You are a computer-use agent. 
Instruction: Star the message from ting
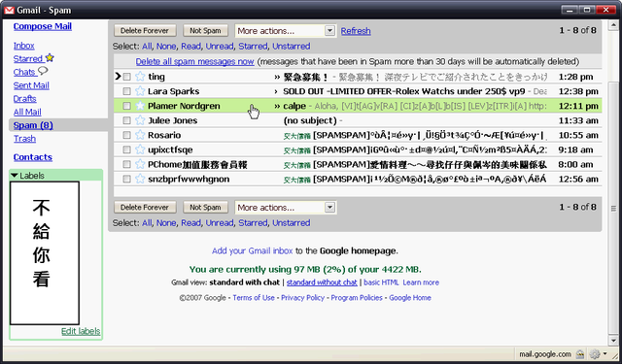[140, 77]
